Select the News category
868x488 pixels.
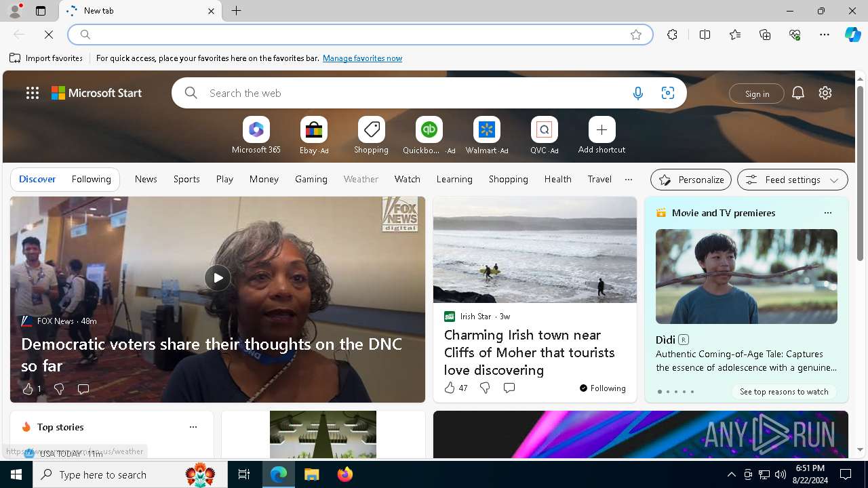click(146, 180)
